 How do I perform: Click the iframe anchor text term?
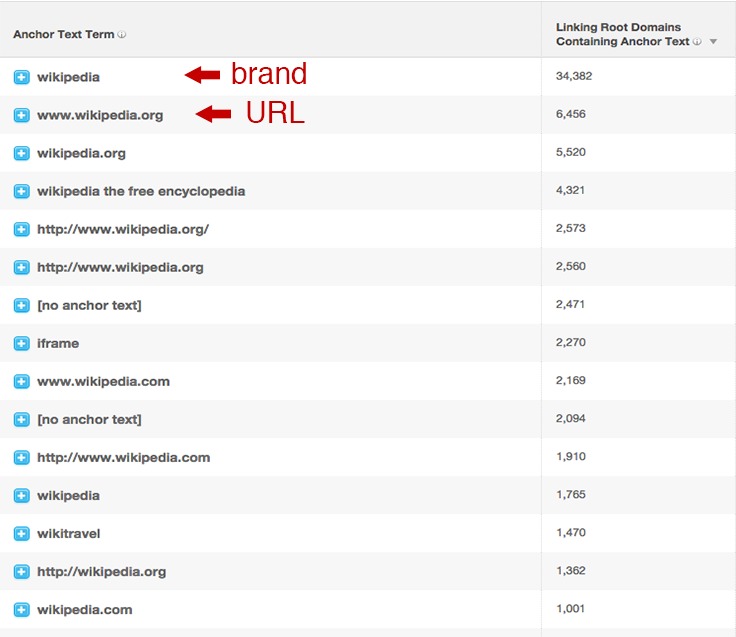58,343
